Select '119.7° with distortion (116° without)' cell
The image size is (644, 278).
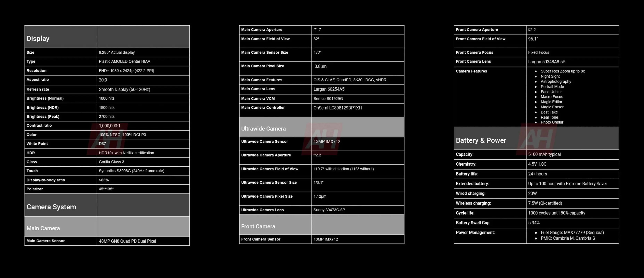[344, 169]
